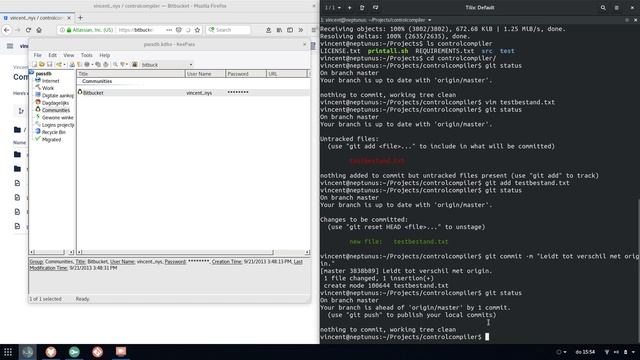Select Internet group in KeePass tree

[51, 81]
